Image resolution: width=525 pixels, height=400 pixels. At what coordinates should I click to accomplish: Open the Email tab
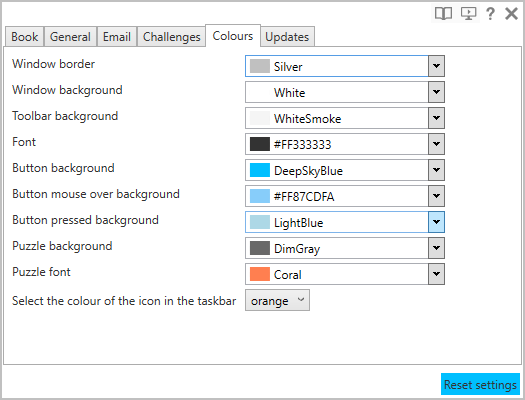coord(117,36)
